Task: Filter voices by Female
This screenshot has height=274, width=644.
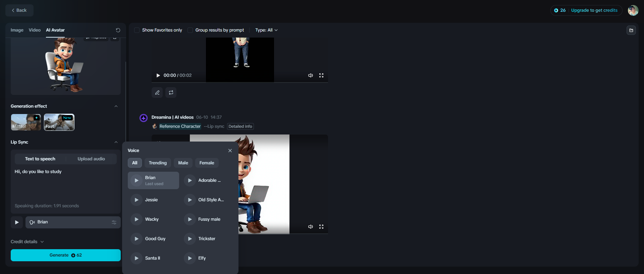Action: 207,163
